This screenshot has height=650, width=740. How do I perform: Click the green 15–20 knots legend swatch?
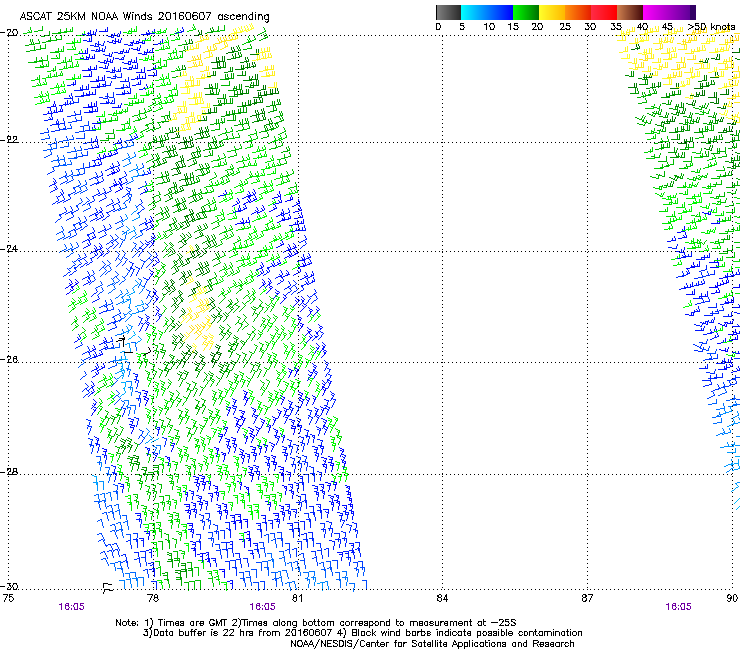pyautogui.click(x=526, y=12)
